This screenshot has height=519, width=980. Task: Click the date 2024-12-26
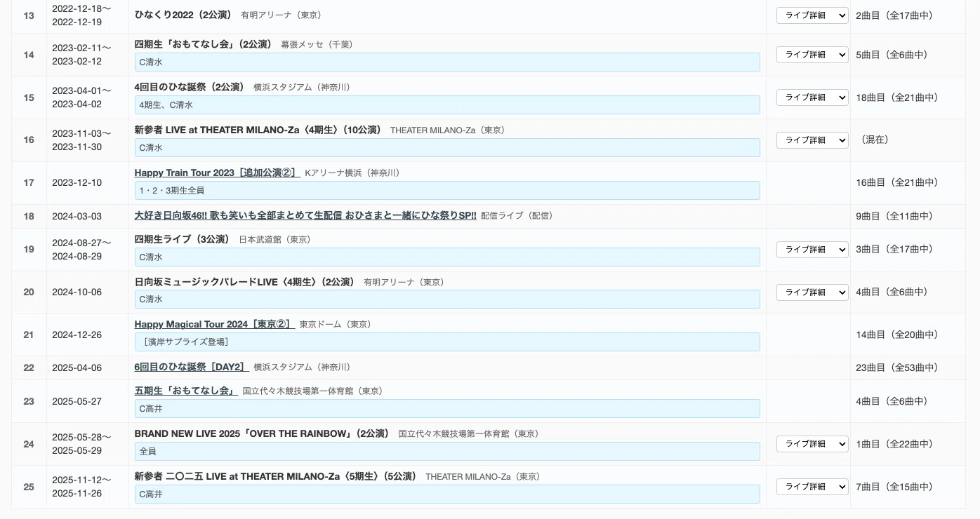(x=77, y=335)
